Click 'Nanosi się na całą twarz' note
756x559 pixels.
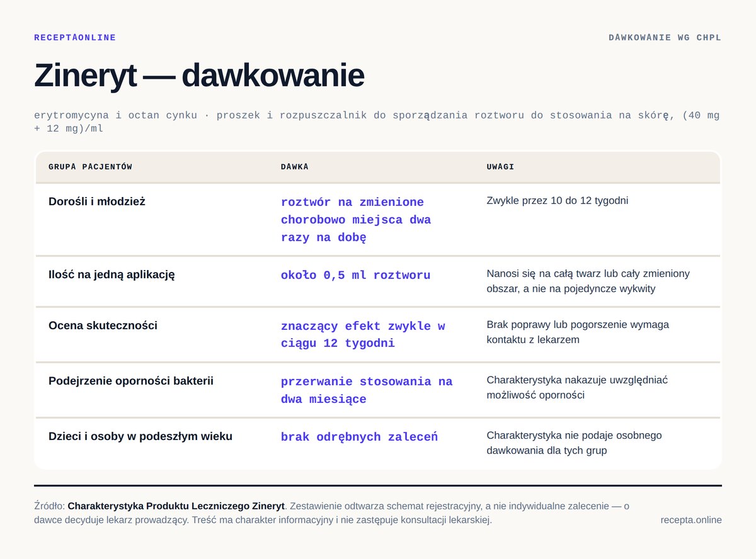tap(588, 281)
